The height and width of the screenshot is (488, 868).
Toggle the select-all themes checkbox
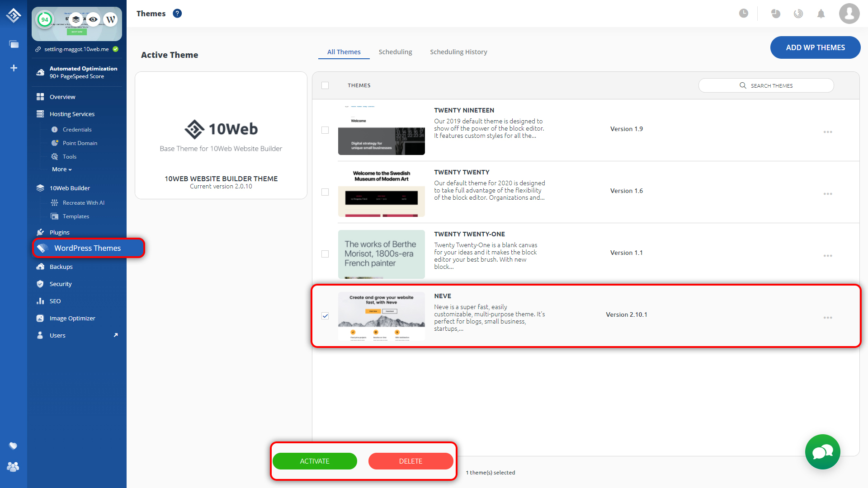pos(325,85)
